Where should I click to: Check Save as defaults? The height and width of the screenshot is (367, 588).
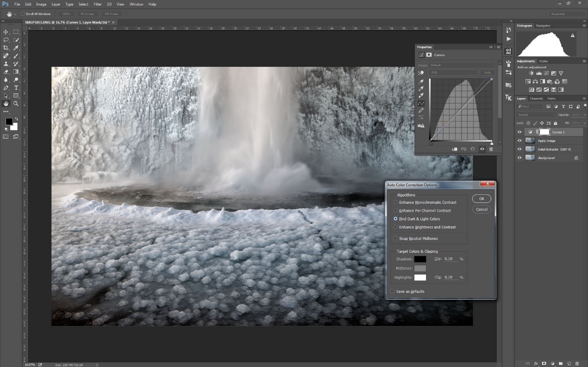tap(392, 292)
